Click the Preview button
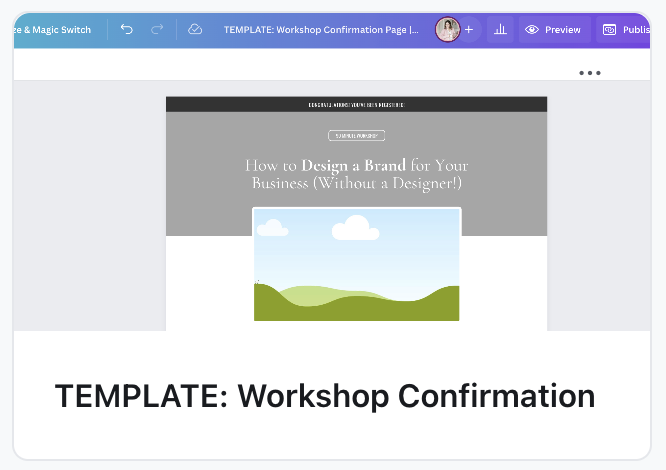666x470 pixels. (x=554, y=30)
